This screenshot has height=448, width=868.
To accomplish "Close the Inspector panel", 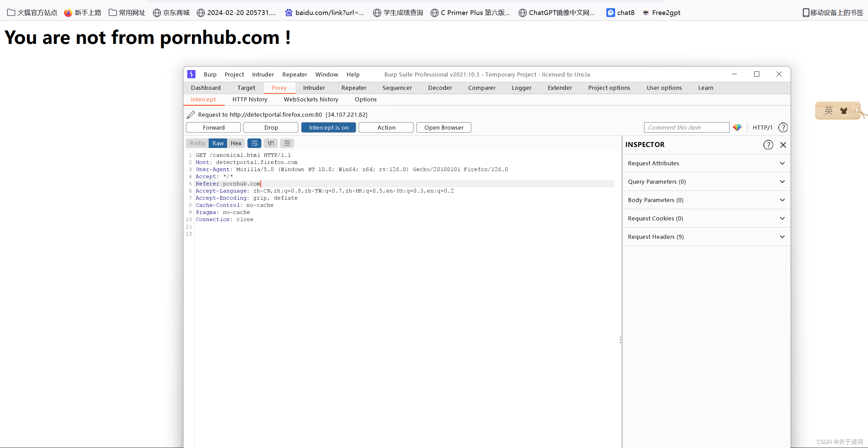I will (x=783, y=145).
